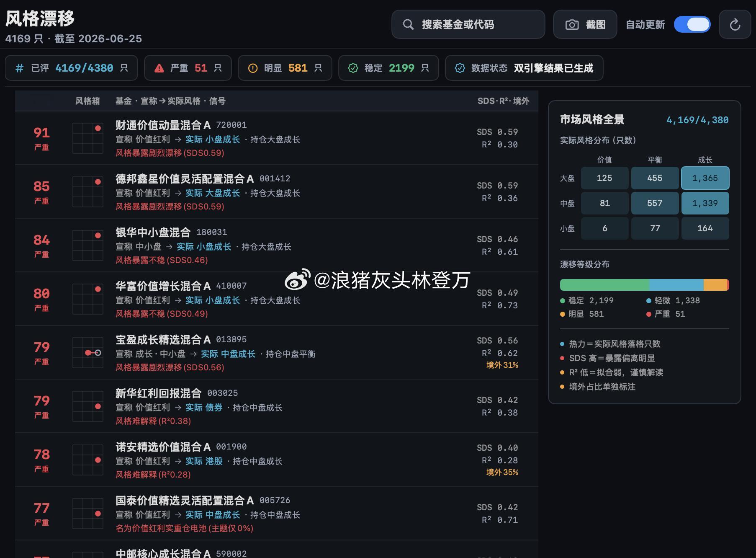
Task: Select the 中盘 价值 cell 81
Action: tap(604, 203)
